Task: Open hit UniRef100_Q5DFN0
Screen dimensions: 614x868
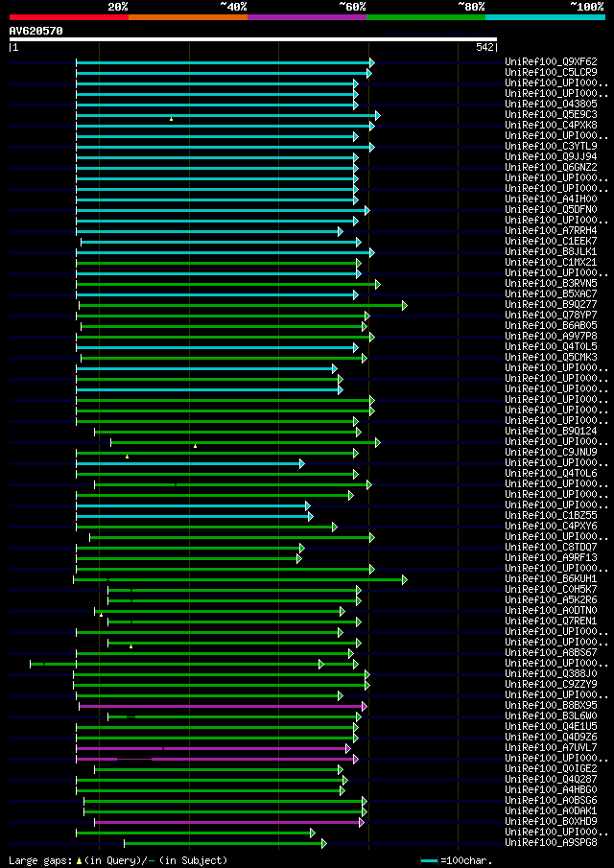Action: (x=551, y=209)
